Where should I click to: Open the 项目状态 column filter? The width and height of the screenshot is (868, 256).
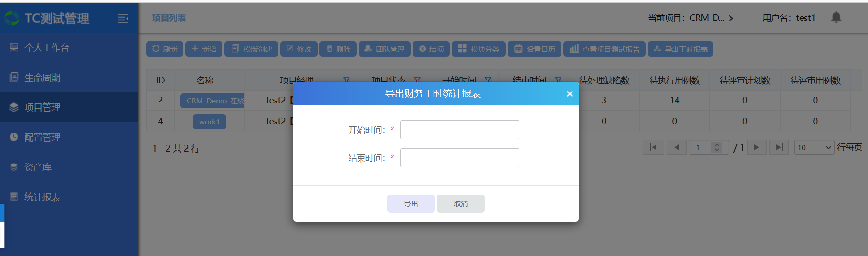(417, 79)
